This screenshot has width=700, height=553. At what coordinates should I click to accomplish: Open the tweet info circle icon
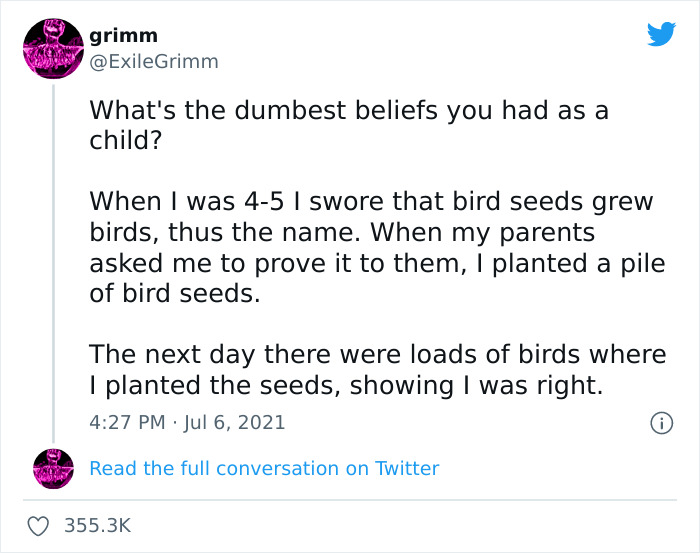pos(660,423)
